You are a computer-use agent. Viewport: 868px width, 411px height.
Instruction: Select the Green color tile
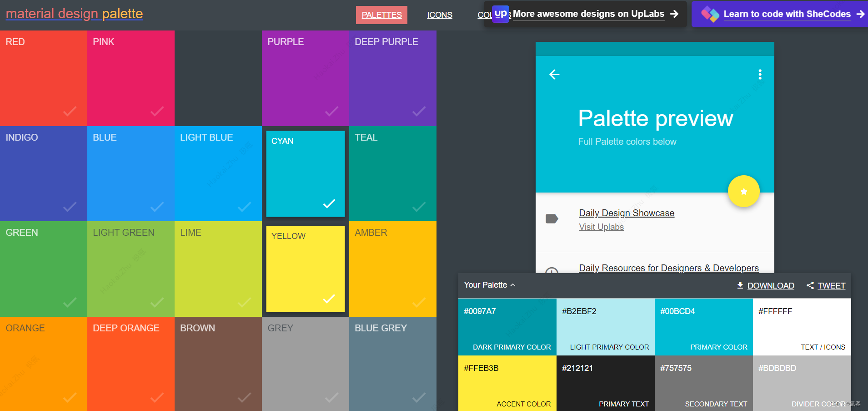point(44,269)
